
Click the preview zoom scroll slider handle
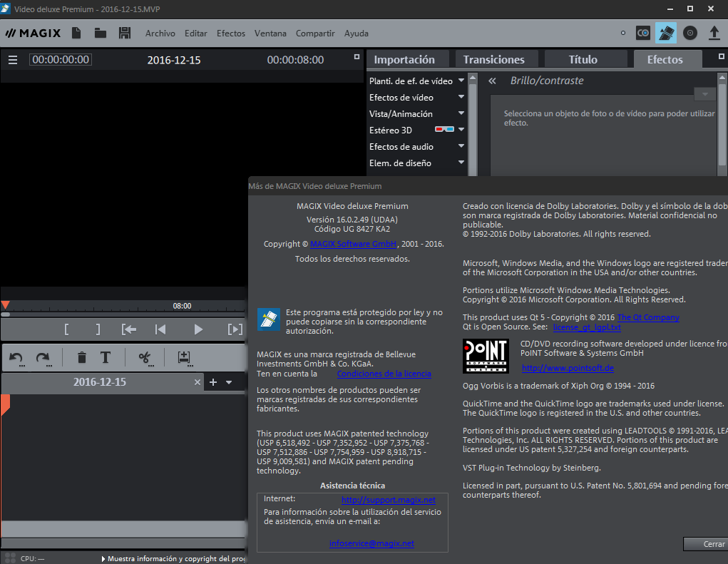pyautogui.click(x=6, y=314)
